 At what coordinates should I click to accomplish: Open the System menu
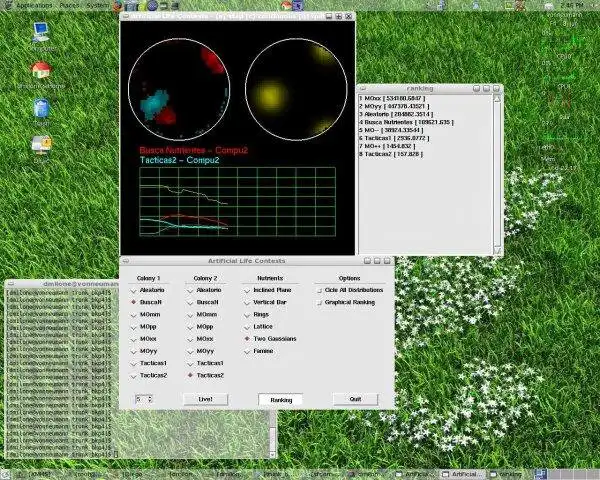[98, 5]
